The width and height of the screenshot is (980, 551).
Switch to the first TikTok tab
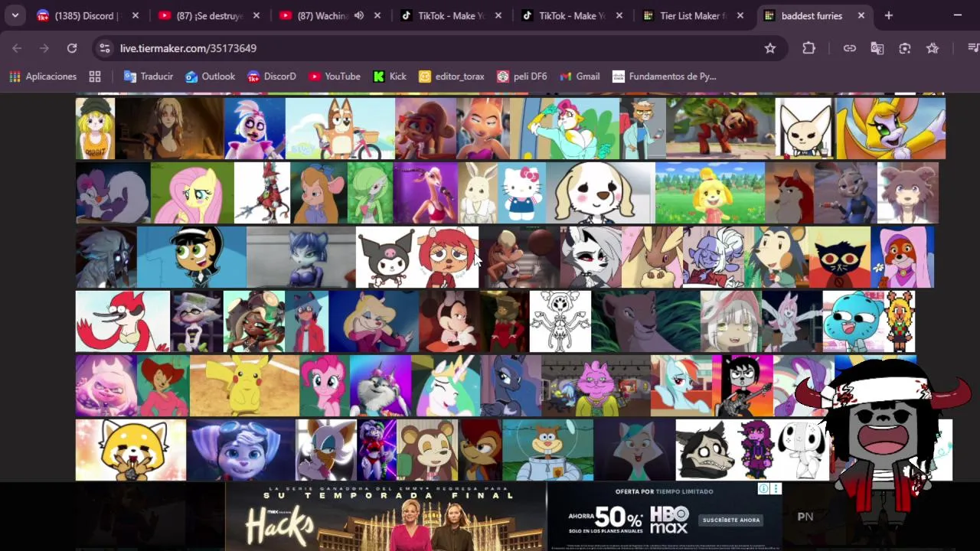tap(452, 15)
